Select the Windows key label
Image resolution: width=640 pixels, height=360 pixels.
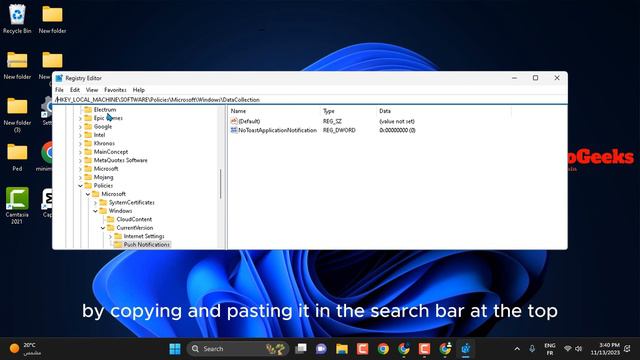click(x=120, y=211)
